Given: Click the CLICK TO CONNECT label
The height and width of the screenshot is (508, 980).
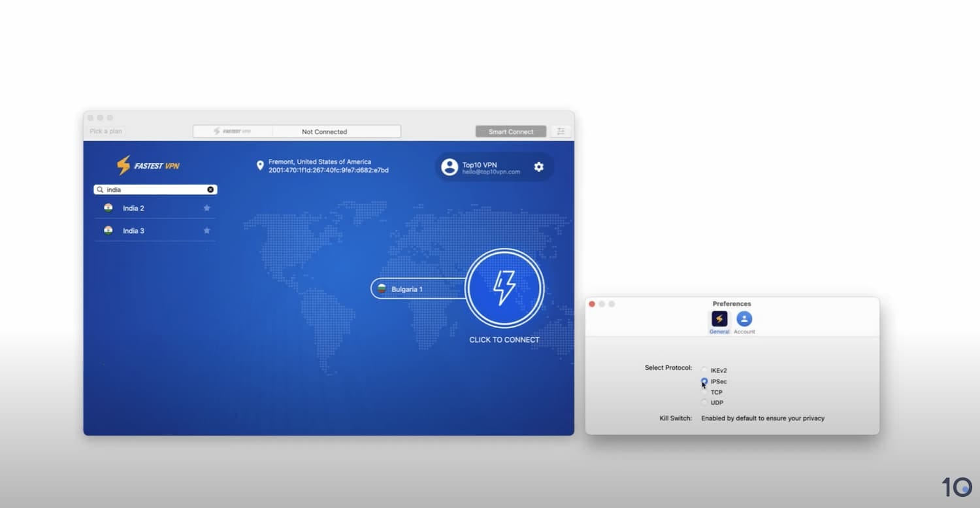Looking at the screenshot, I should point(504,340).
